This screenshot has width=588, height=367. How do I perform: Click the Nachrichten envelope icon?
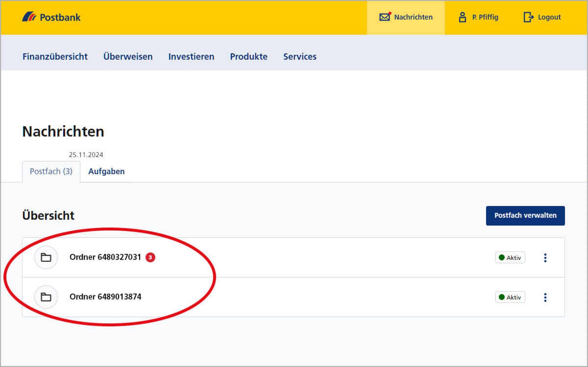pos(385,17)
